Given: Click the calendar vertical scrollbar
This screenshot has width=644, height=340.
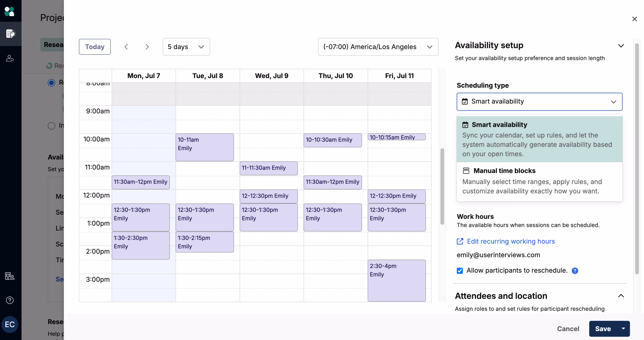Looking at the screenshot, I should pyautogui.click(x=442, y=186).
